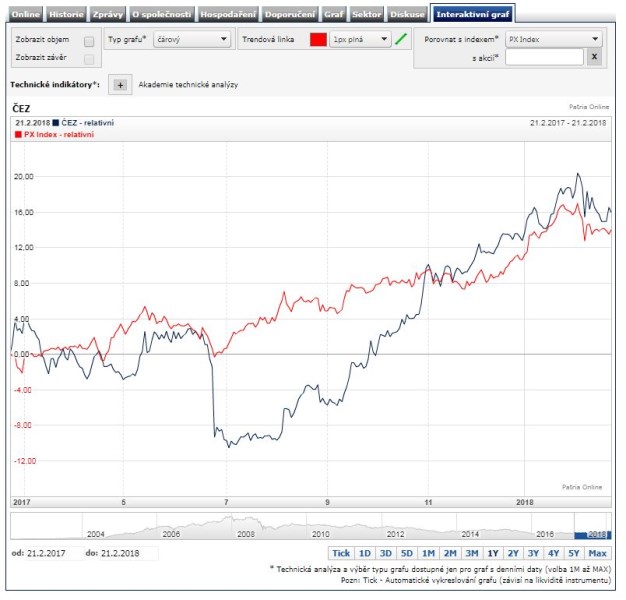The width and height of the screenshot is (626, 600).
Task: Go to the Diskuse tab
Action: 406,15
